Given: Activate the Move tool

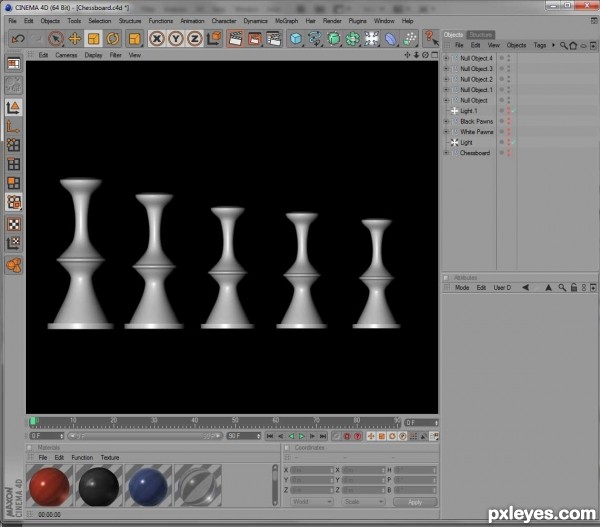Looking at the screenshot, I should [75, 39].
